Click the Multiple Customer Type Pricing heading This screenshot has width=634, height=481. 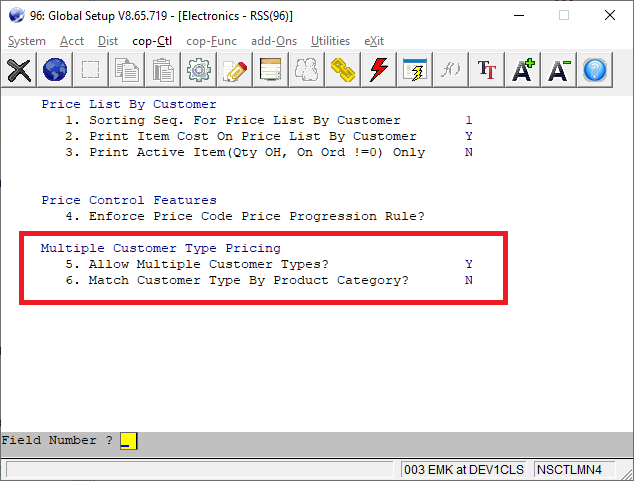161,248
